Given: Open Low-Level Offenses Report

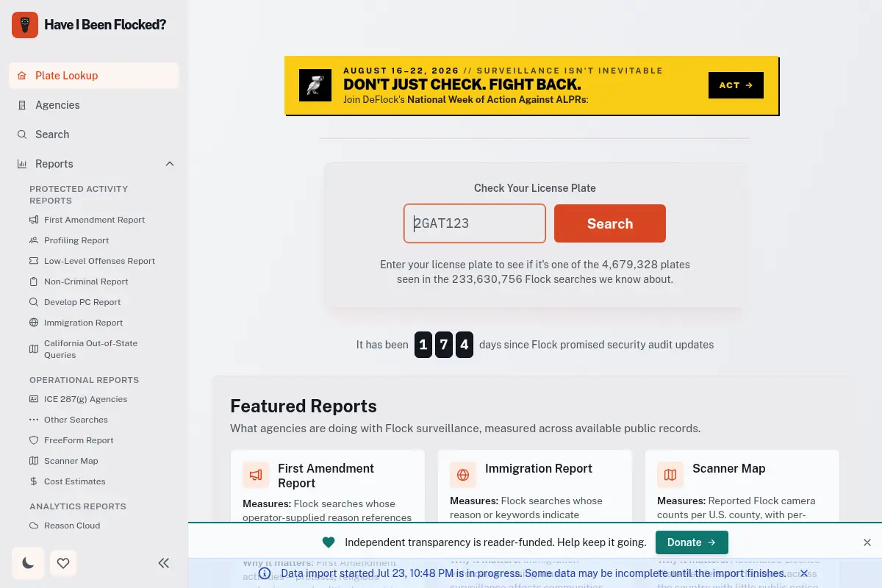Looking at the screenshot, I should pos(99,261).
